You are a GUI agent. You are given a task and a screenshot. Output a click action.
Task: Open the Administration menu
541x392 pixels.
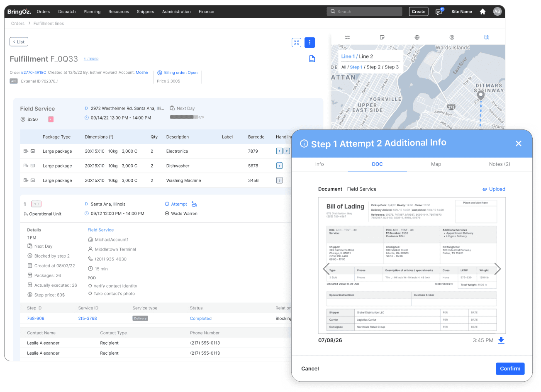(x=176, y=12)
